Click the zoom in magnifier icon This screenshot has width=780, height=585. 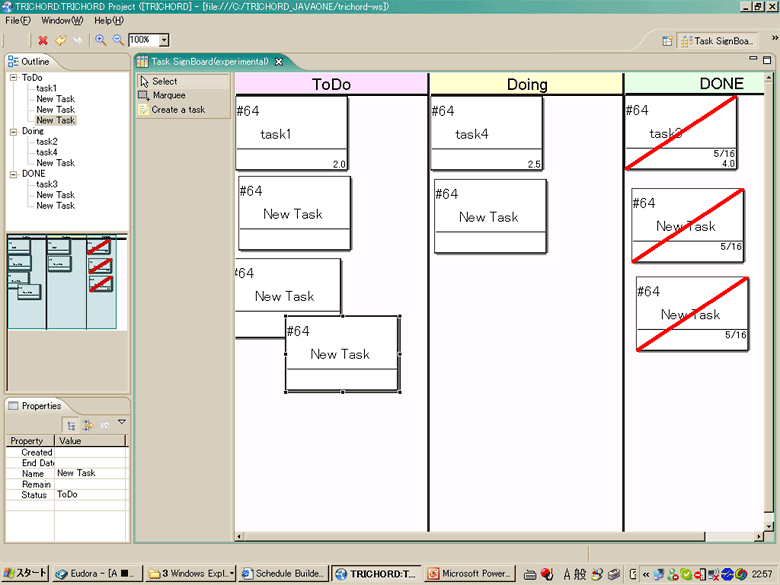coord(100,40)
